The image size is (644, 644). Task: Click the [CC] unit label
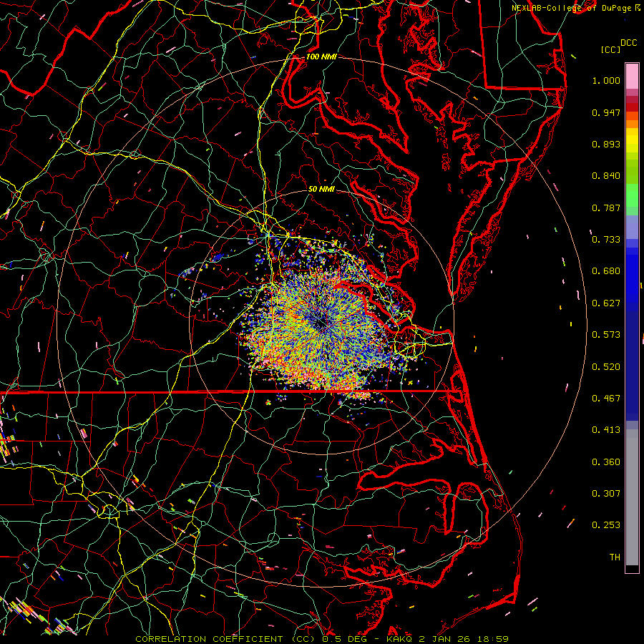click(x=610, y=49)
